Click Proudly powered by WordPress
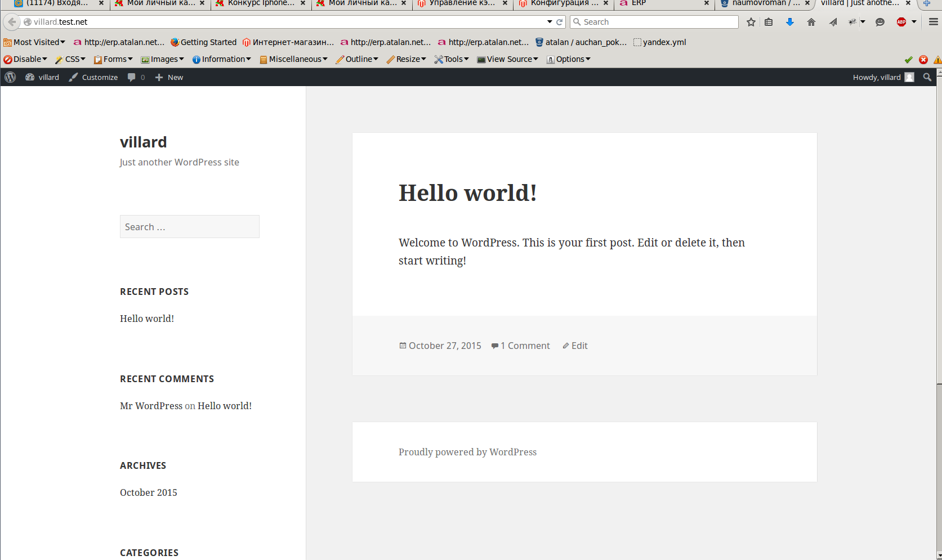 [467, 452]
